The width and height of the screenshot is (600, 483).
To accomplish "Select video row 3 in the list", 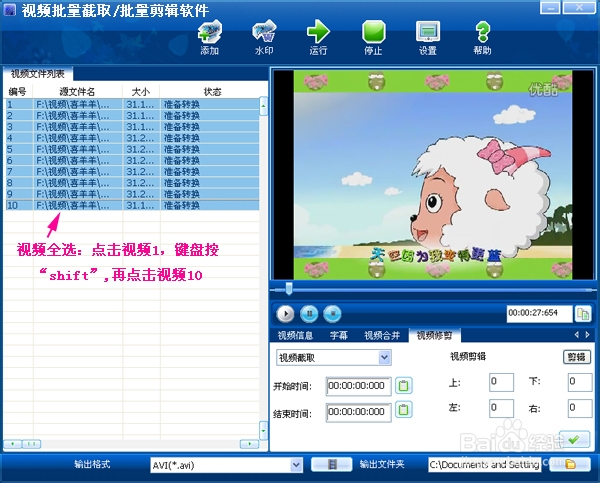I will pyautogui.click(x=132, y=127).
